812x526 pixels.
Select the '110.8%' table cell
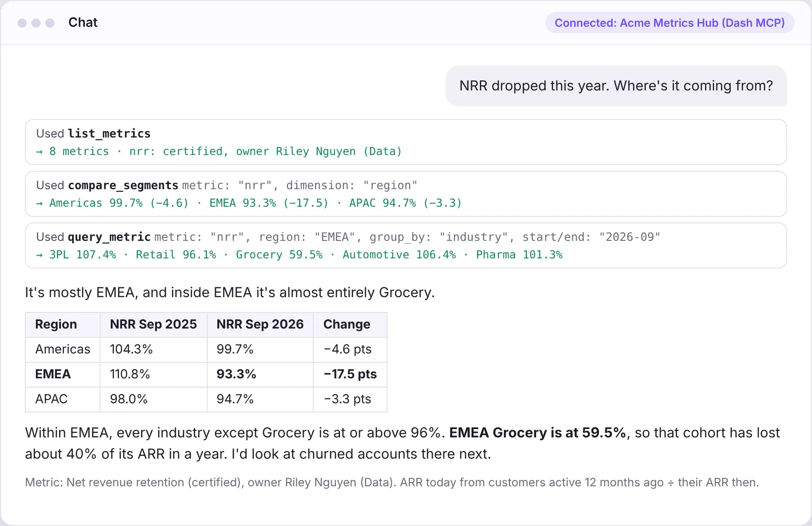click(154, 374)
